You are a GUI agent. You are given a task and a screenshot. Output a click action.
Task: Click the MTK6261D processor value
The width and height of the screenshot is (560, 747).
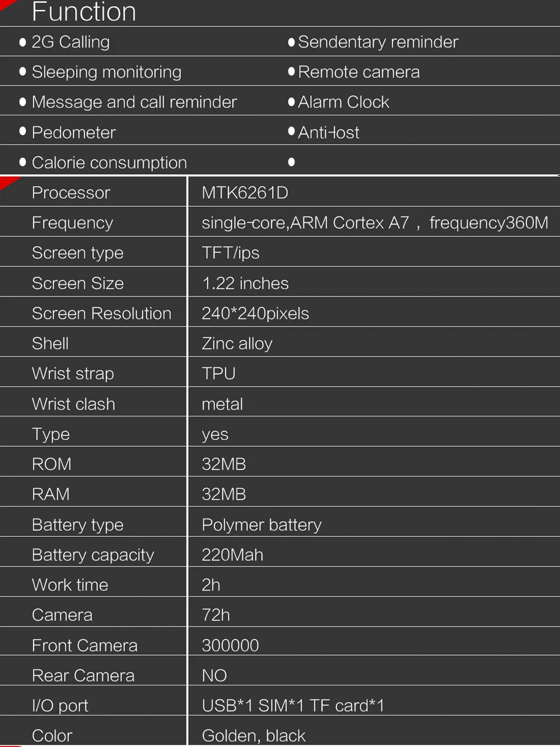[245, 193]
